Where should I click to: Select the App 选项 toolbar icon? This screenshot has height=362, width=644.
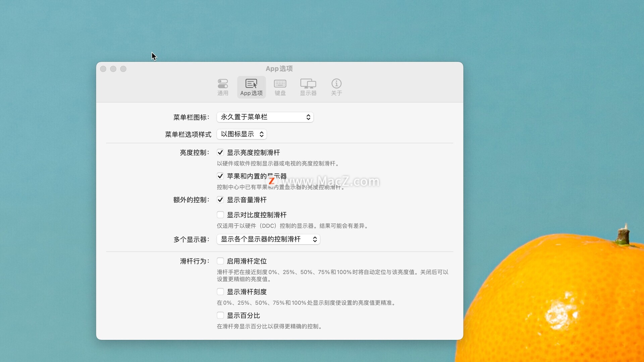click(x=252, y=87)
